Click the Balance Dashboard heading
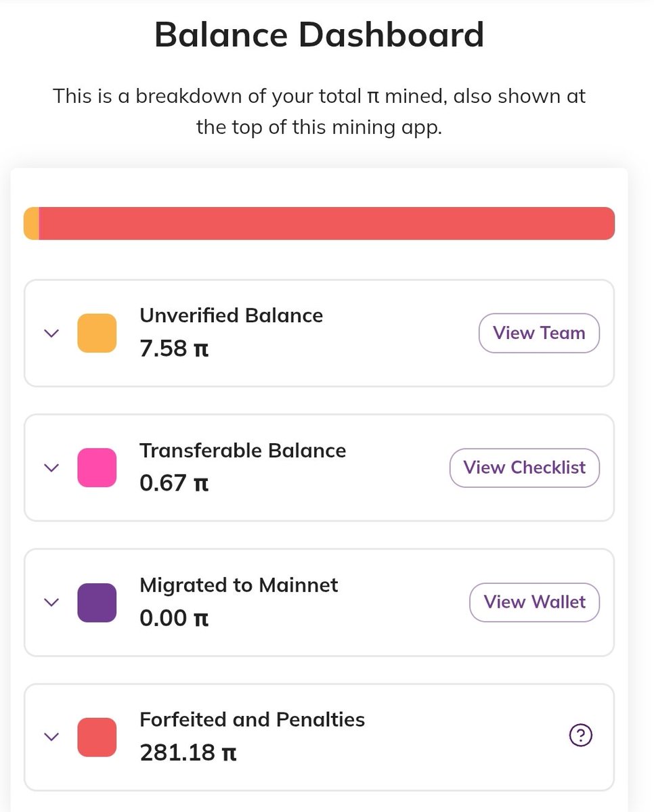654x812 pixels. [x=319, y=35]
